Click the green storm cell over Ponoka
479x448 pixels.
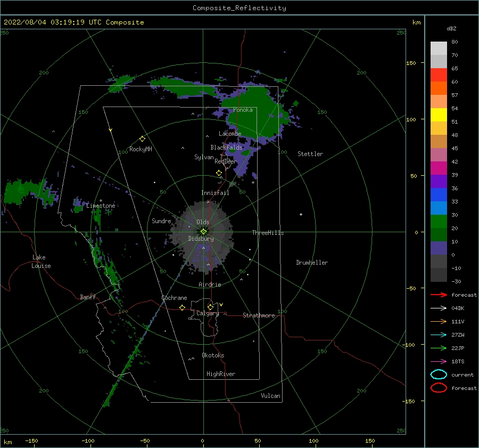click(x=257, y=113)
